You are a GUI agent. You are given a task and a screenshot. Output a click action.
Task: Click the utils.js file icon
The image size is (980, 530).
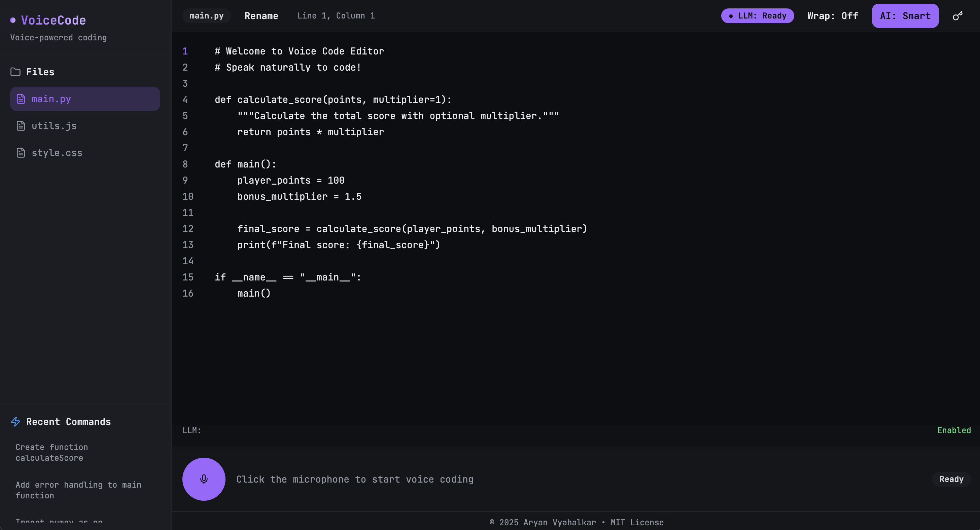pos(21,126)
